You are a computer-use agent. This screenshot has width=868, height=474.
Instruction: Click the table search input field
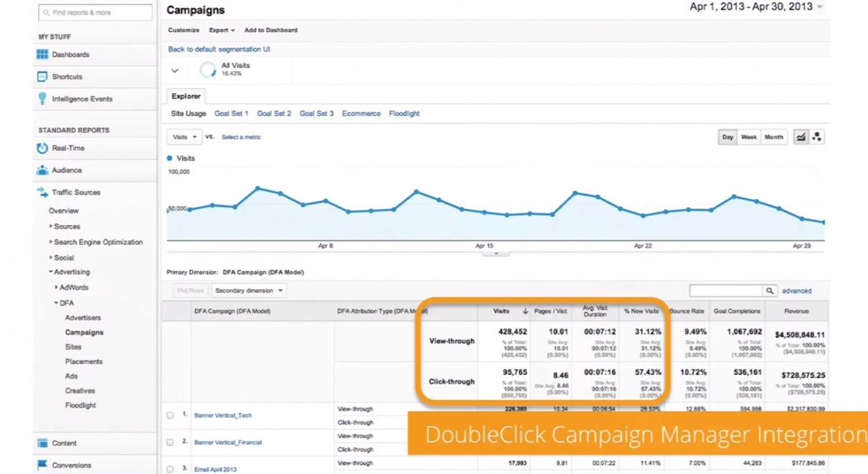726,291
